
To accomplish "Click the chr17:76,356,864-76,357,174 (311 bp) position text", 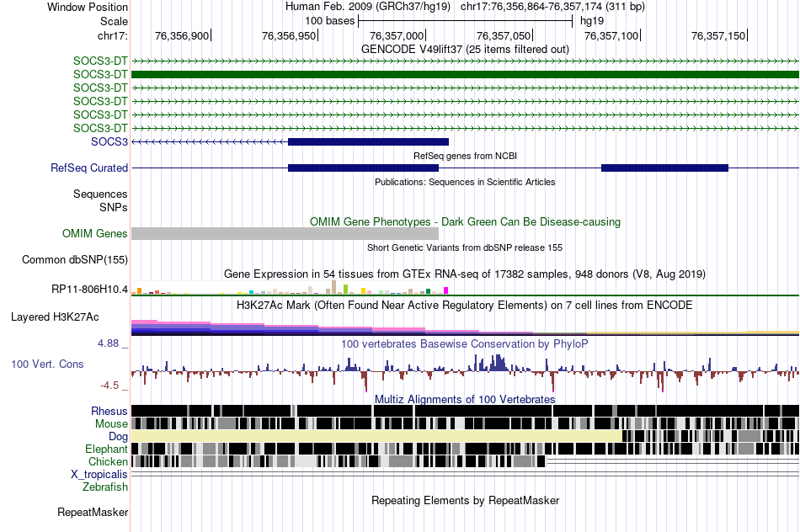I will pos(552,7).
